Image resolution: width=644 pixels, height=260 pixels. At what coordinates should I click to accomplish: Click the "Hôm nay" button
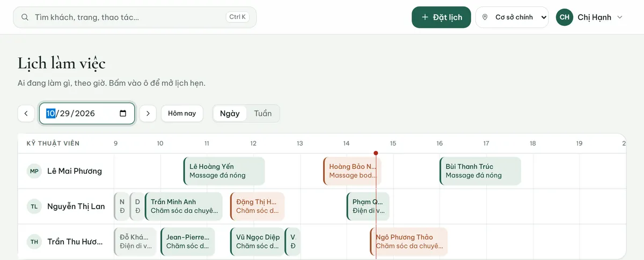(x=182, y=114)
